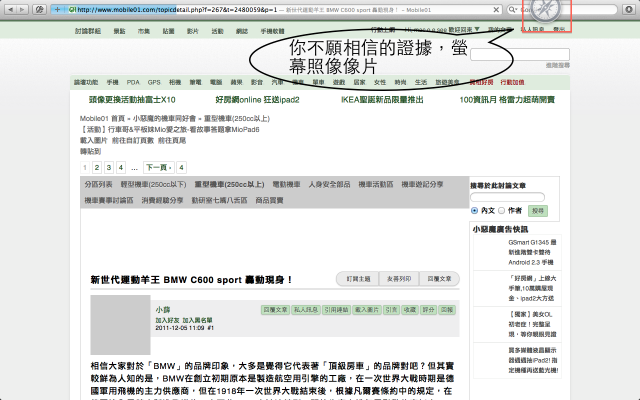Screen dimensions: 640x400
Task: Click the 友善列印 button
Action: pyautogui.click(x=399, y=279)
